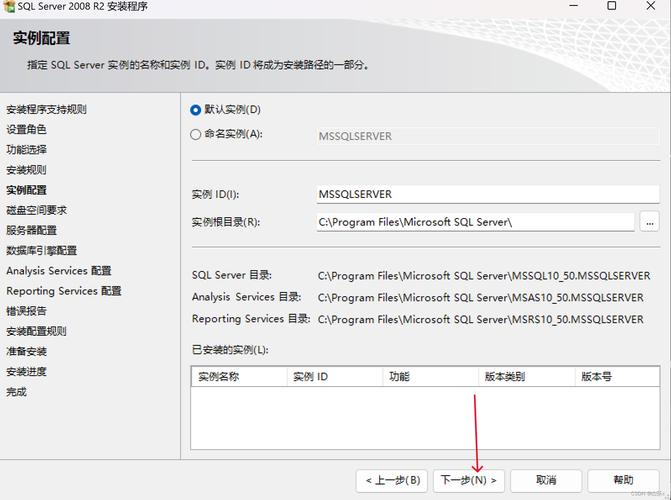Click the MSSQL10_50.MSSQLSERVER directory path text
The image size is (671, 500).
point(484,276)
